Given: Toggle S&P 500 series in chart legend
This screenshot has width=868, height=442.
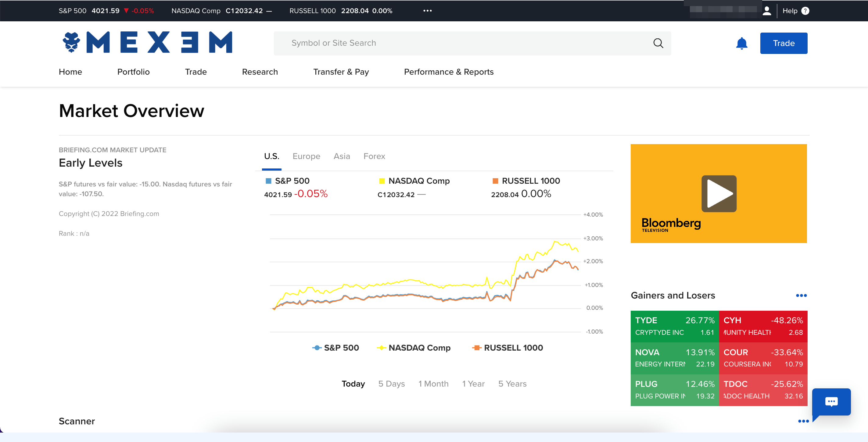Looking at the screenshot, I should (335, 348).
